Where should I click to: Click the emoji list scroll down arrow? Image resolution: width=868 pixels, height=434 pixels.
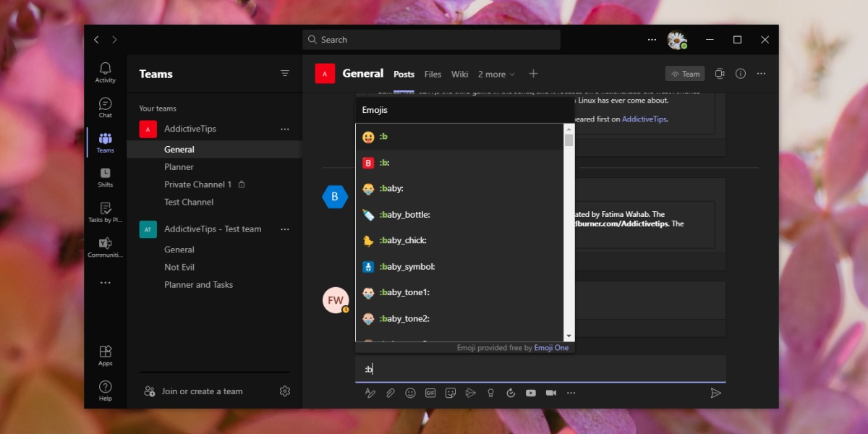click(569, 336)
